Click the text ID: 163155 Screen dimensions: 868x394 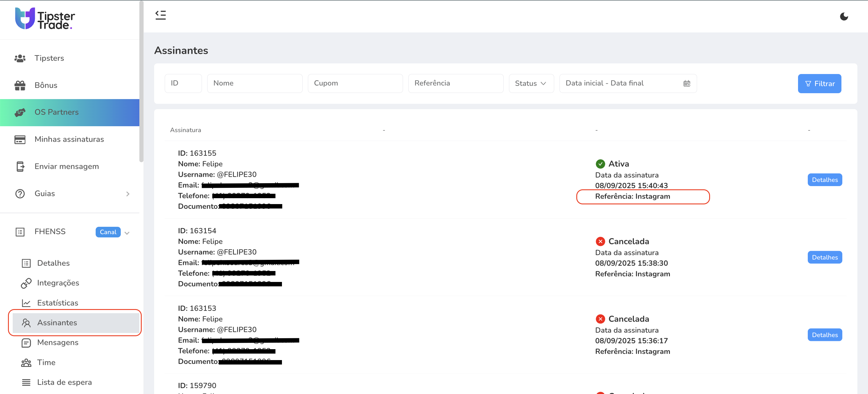click(x=197, y=153)
